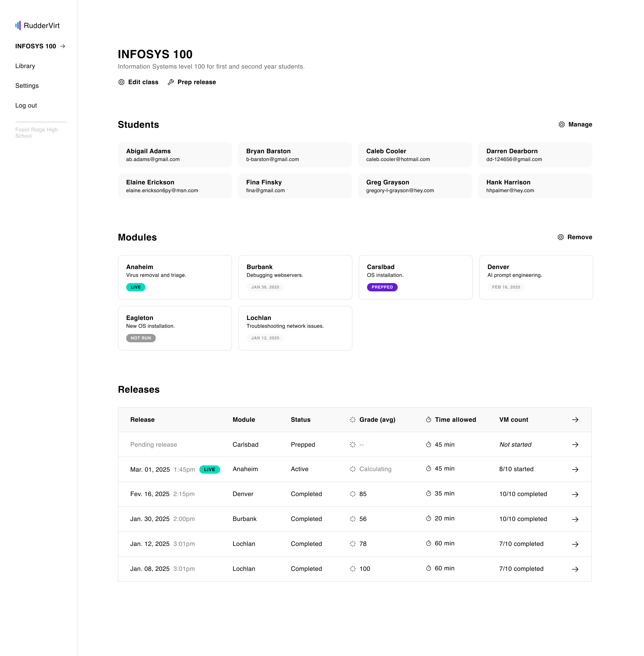Select the Manage gear icon for Students
This screenshot has height=656, width=644.
(561, 124)
